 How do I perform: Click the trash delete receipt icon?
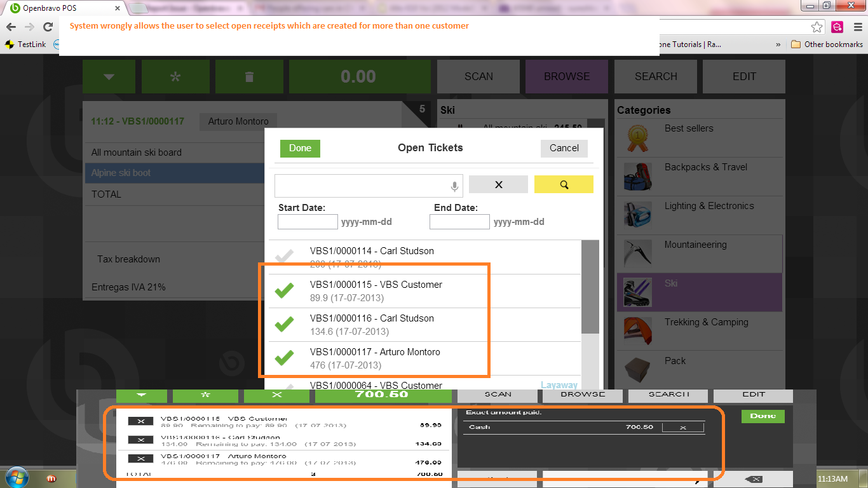tap(249, 77)
